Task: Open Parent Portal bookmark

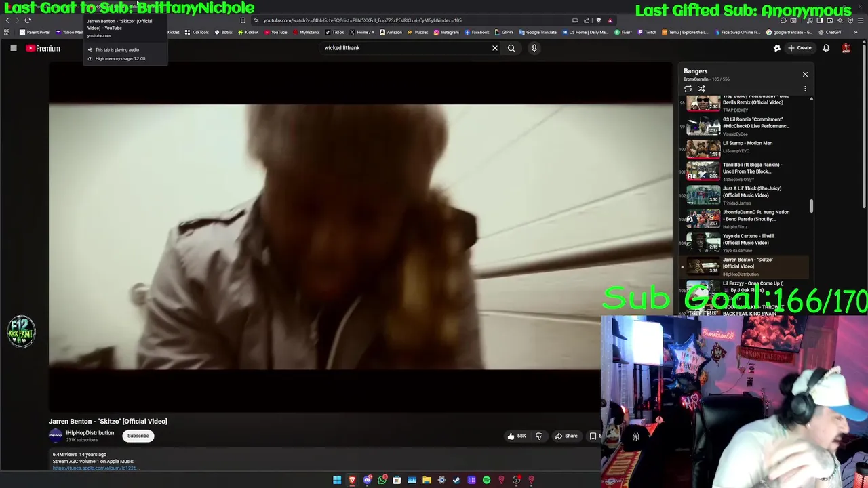Action: tap(35, 32)
